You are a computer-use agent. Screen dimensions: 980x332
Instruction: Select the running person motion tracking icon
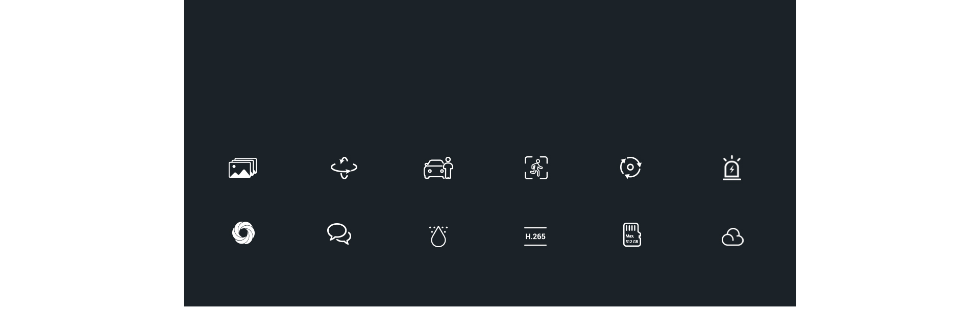(536, 168)
